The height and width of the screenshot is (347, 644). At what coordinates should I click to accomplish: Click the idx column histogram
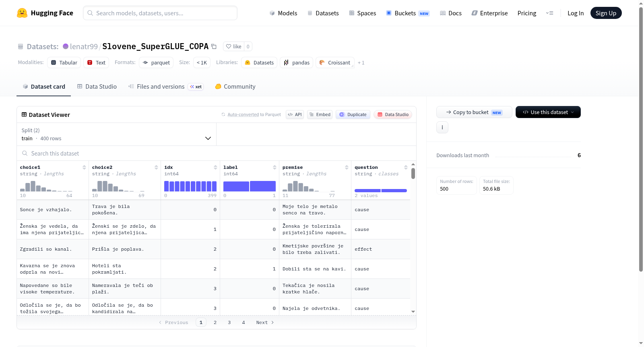pyautogui.click(x=190, y=186)
